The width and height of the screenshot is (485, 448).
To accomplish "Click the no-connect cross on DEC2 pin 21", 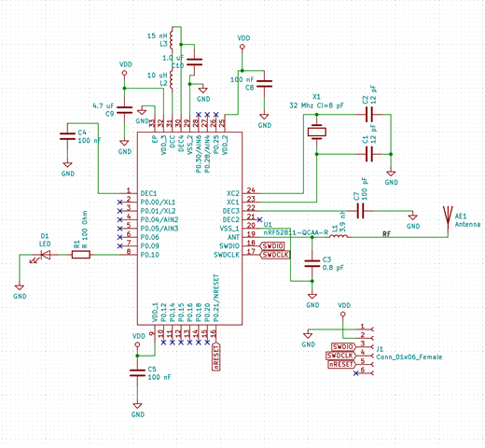I will point(260,219).
